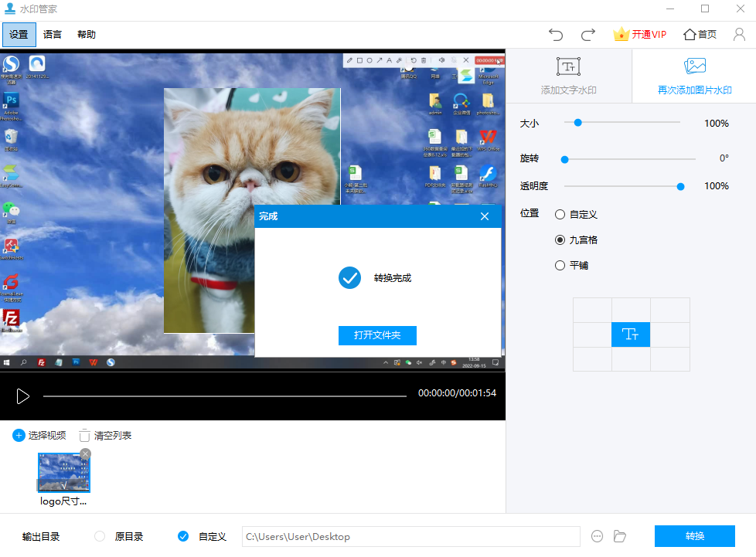Choose 原目录 as output directory
This screenshot has width=756, height=557.
(100, 536)
